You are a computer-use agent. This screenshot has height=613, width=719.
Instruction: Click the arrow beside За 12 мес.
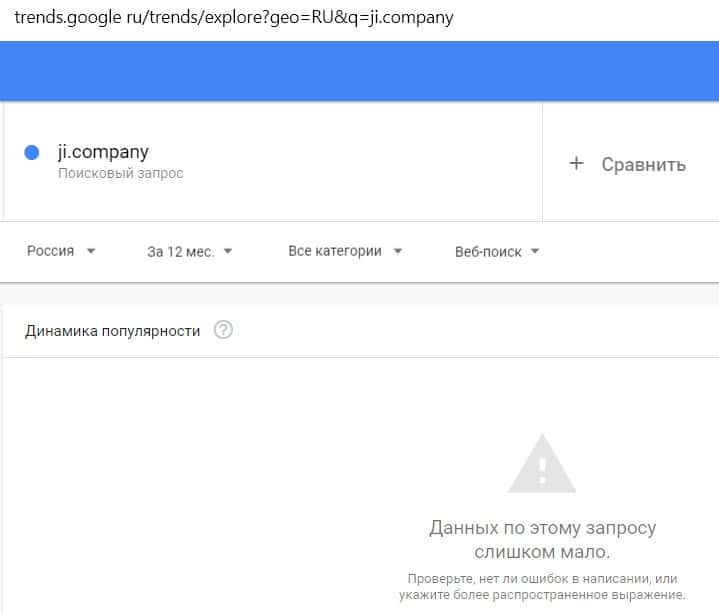click(x=227, y=251)
